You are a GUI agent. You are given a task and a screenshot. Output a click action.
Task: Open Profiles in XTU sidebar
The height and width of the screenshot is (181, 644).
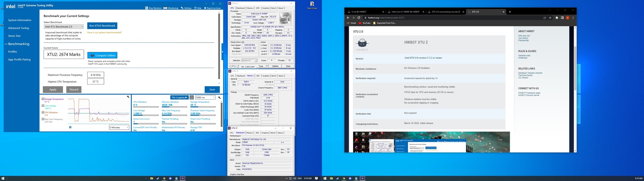12,52
